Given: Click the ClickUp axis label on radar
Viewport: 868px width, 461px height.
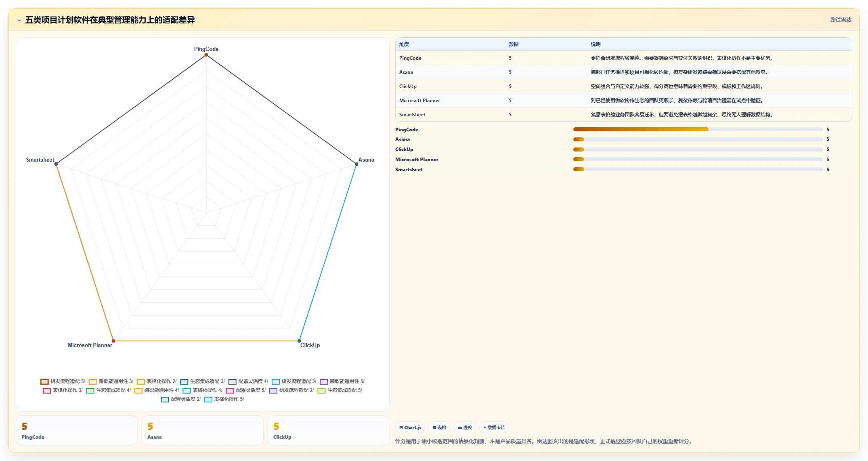Looking at the screenshot, I should (x=310, y=345).
